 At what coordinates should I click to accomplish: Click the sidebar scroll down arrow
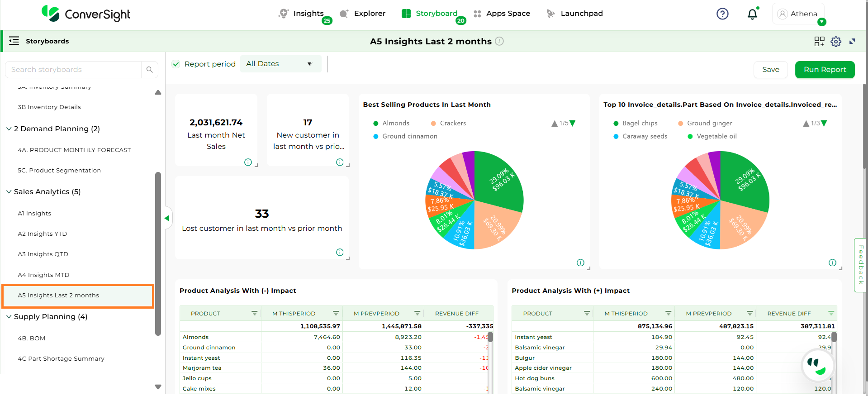point(158,387)
